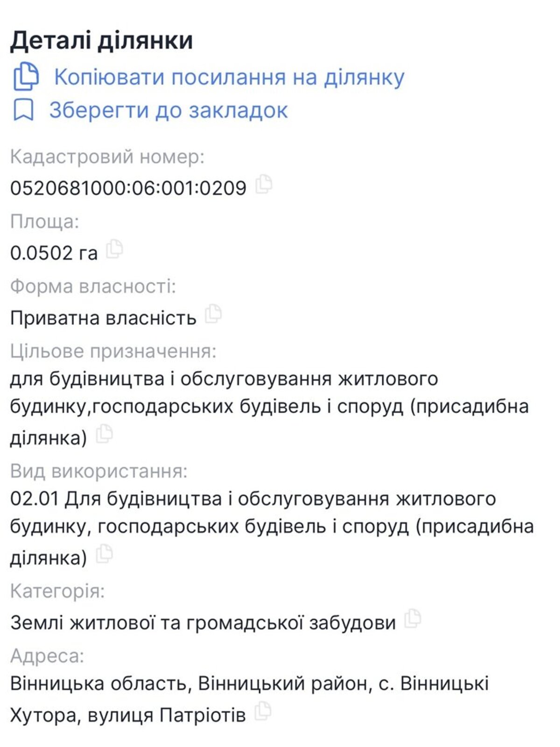Click the Приватна власність ownership value
Viewport: 560px width, 747px height.
tap(103, 318)
